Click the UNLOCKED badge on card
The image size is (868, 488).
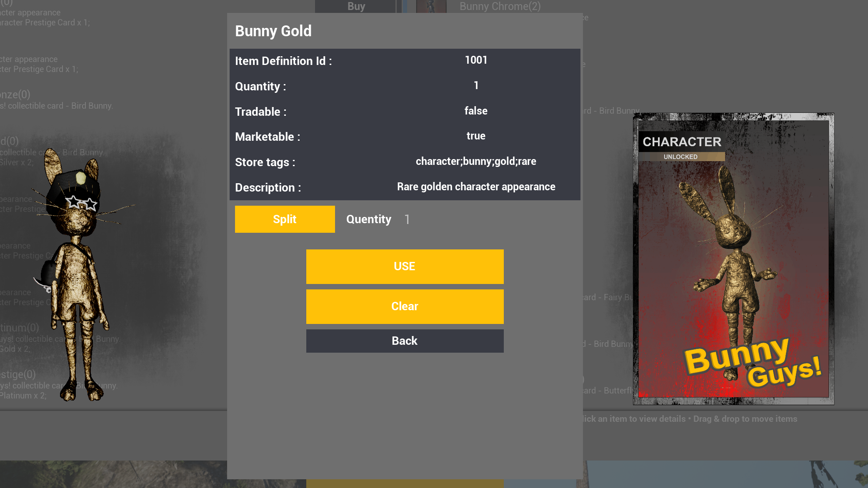click(x=680, y=157)
